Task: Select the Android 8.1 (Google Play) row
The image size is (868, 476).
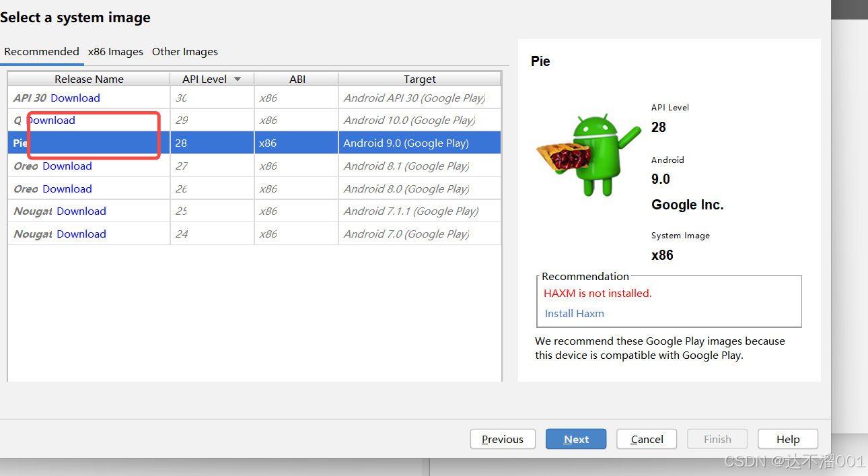Action: [x=254, y=166]
